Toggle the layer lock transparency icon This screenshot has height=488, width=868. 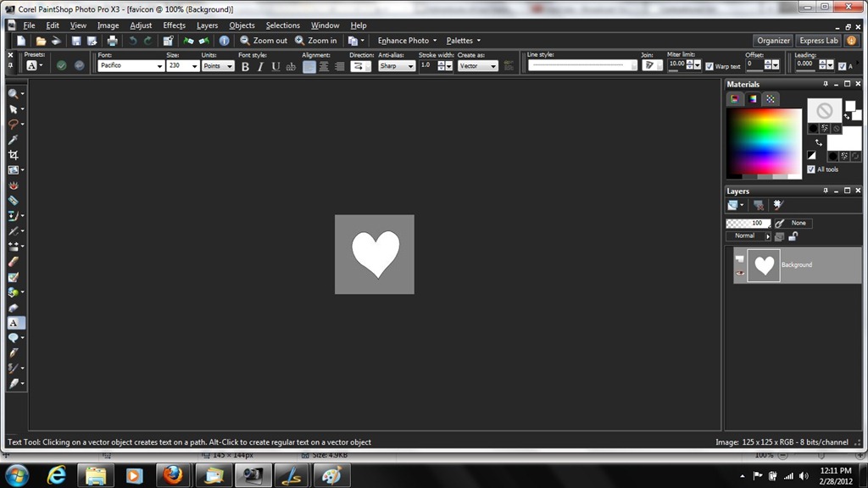pos(793,237)
